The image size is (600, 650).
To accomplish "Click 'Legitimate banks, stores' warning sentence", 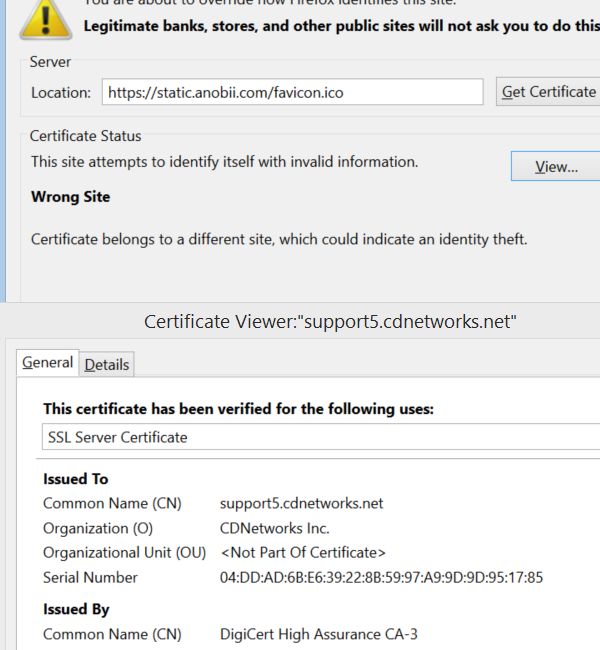I will (342, 26).
